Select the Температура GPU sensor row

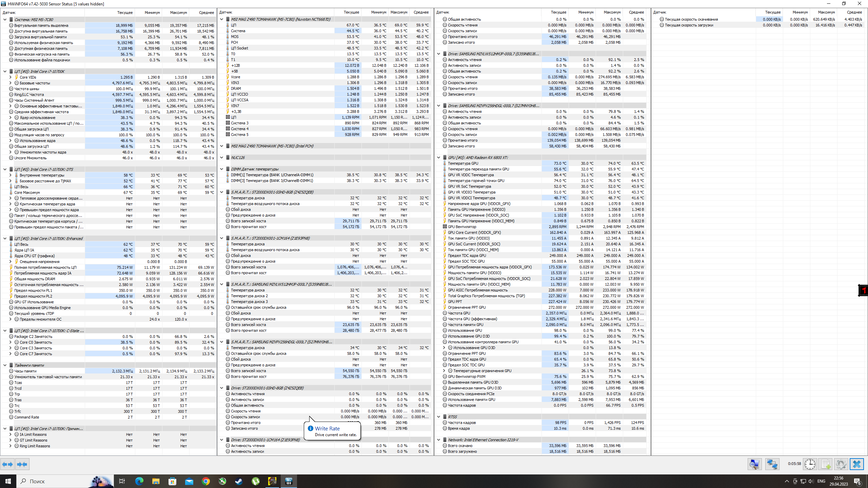coord(463,163)
